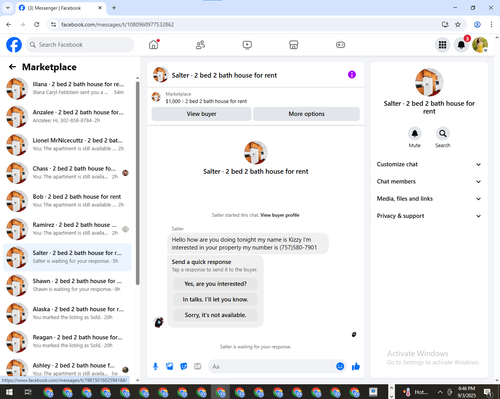The height and width of the screenshot is (399, 500).
Task: Open the Chrome three-dot menu
Action: point(491,24)
